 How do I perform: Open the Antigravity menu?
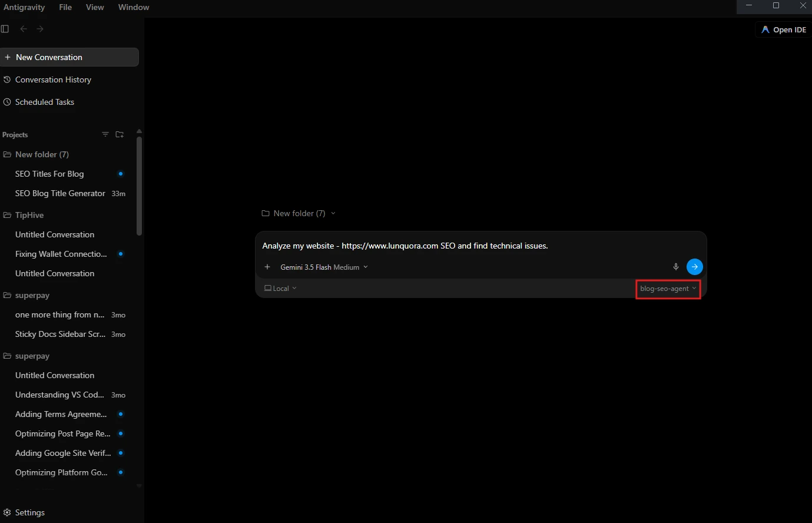click(x=24, y=7)
